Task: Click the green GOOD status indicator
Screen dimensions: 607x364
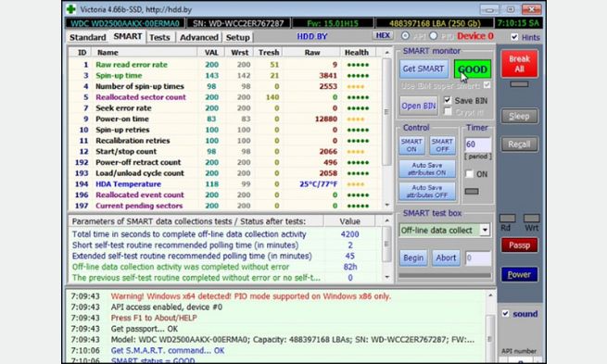Action: tap(473, 69)
